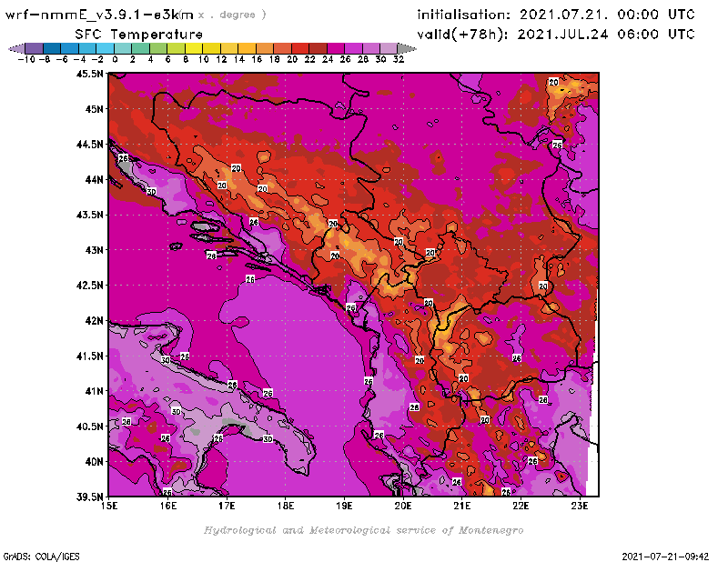Click the longitude label '19E'

[344, 506]
